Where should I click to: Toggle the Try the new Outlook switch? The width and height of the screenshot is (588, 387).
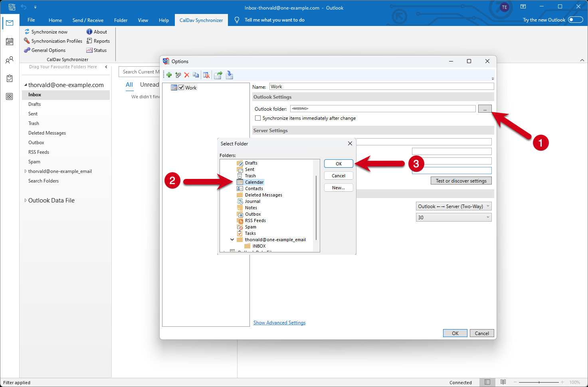[575, 20]
